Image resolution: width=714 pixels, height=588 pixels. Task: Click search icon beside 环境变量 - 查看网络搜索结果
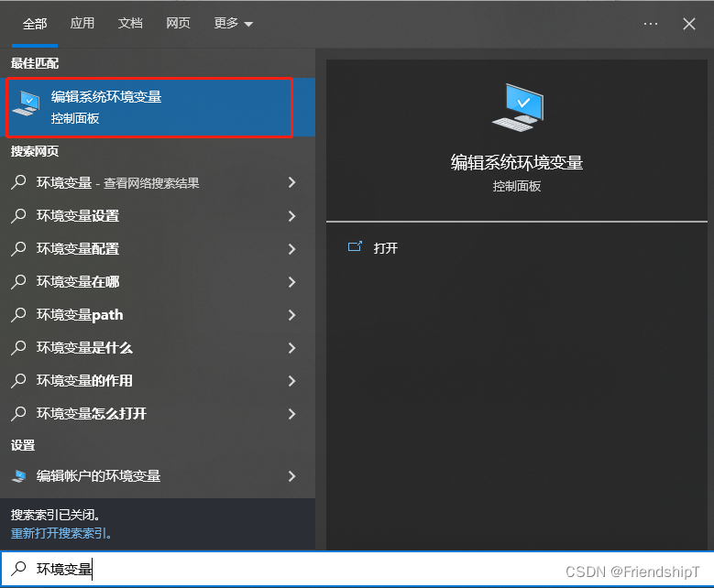tap(18, 182)
